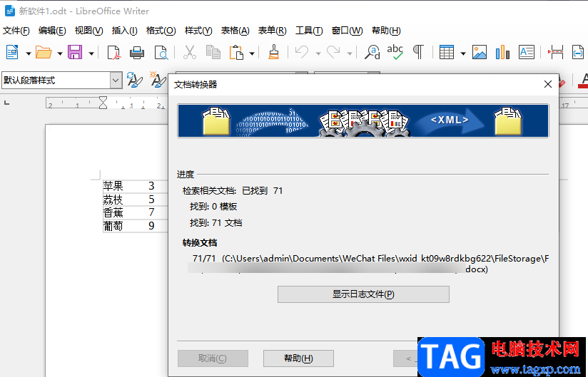Run the abc spelling check icon
The width and height of the screenshot is (588, 377).
pos(395,52)
